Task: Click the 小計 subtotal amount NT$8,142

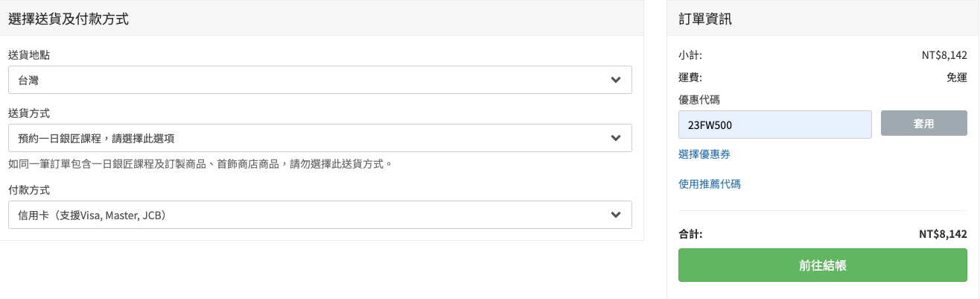Action: coord(944,55)
